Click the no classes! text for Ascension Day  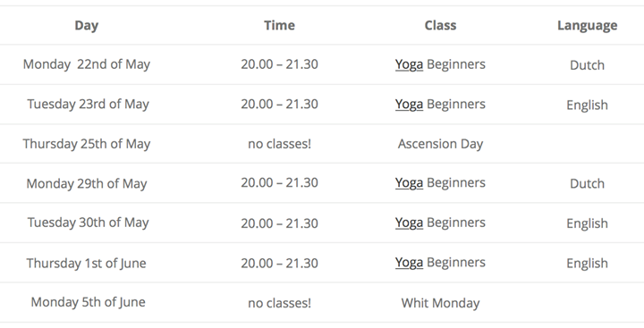(279, 144)
